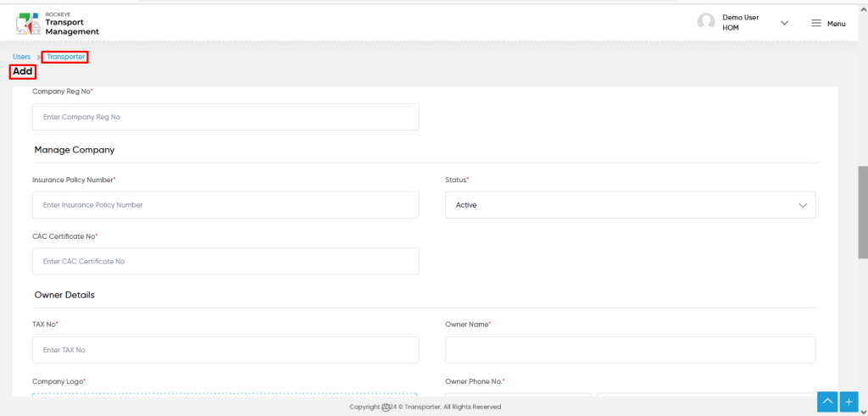868x416 pixels.
Task: Click the Menu label text
Action: 836,24
